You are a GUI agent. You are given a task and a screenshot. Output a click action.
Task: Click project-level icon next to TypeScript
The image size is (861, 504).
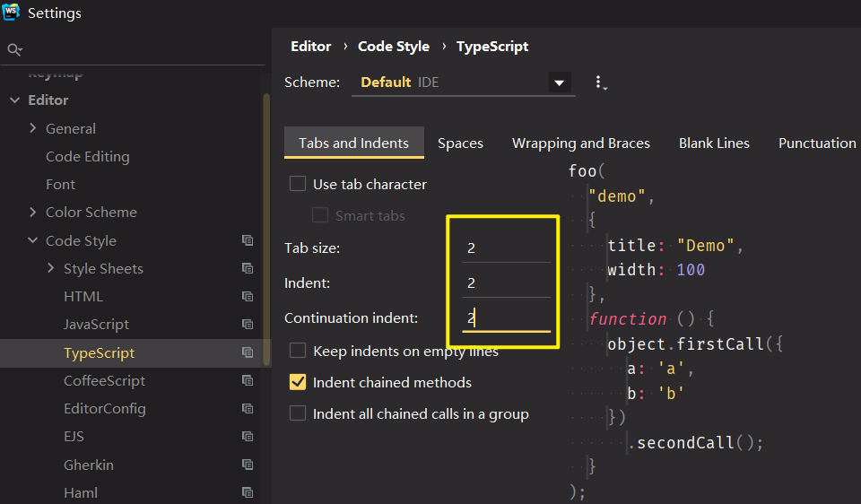click(x=248, y=352)
